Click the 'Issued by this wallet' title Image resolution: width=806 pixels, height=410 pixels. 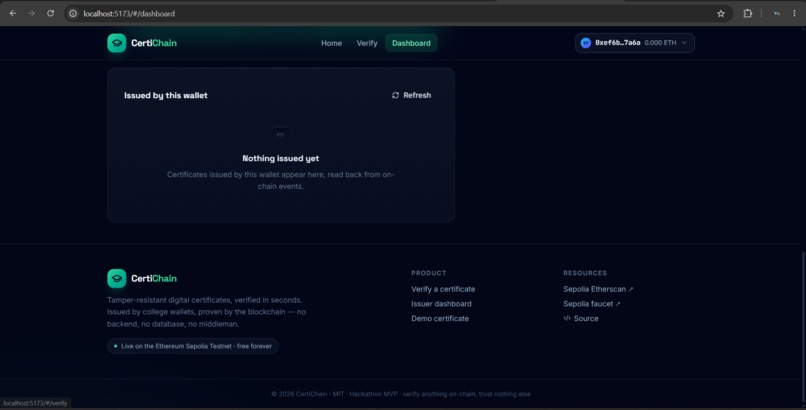click(x=166, y=96)
